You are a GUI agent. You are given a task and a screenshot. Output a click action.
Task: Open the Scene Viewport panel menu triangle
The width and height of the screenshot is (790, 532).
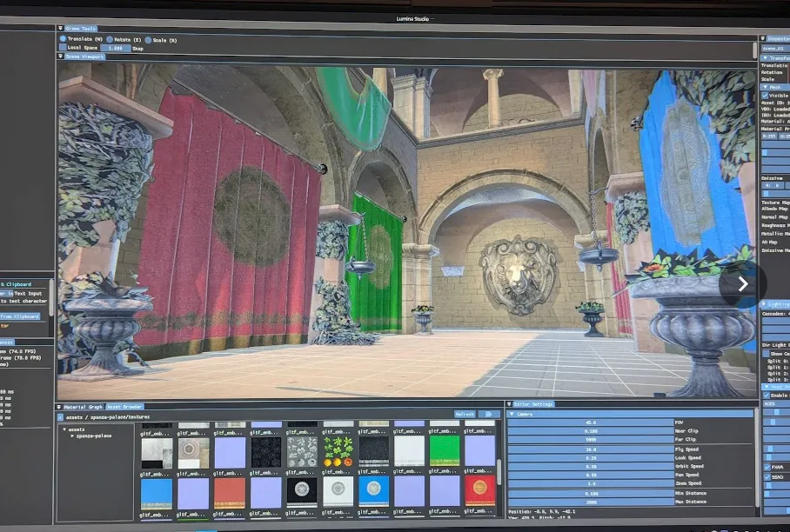tap(60, 57)
